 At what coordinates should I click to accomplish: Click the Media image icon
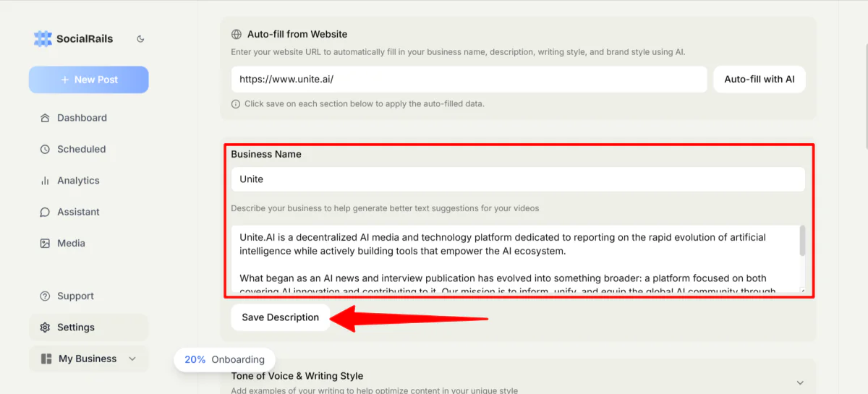click(x=45, y=243)
